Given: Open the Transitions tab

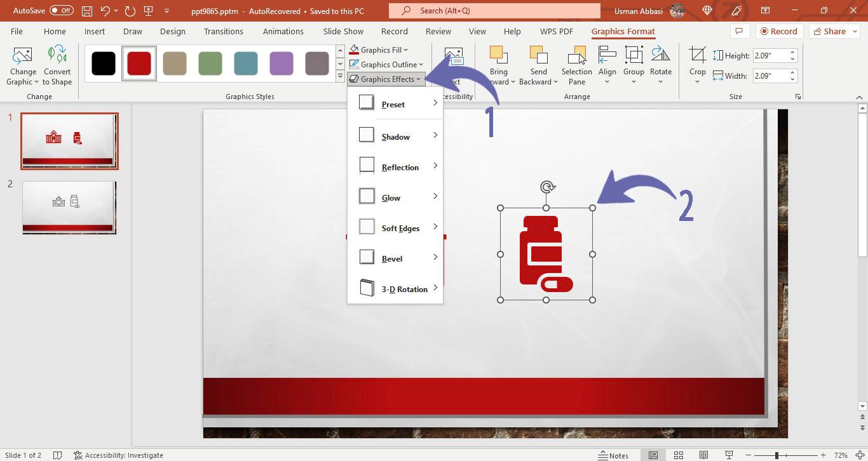Looking at the screenshot, I should [x=224, y=31].
